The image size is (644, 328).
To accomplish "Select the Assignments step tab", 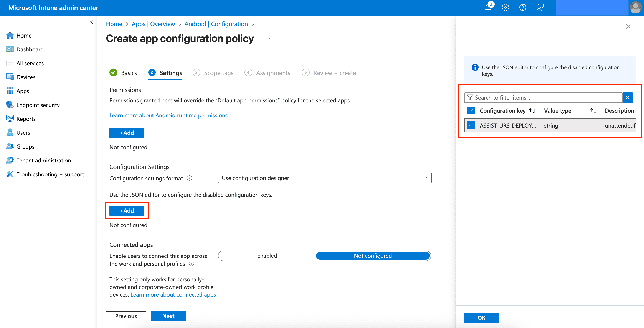I will click(x=267, y=73).
